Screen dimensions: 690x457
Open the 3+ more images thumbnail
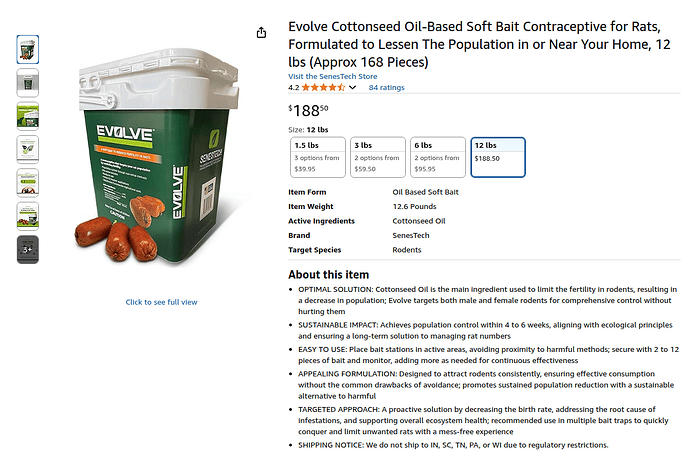tap(28, 249)
